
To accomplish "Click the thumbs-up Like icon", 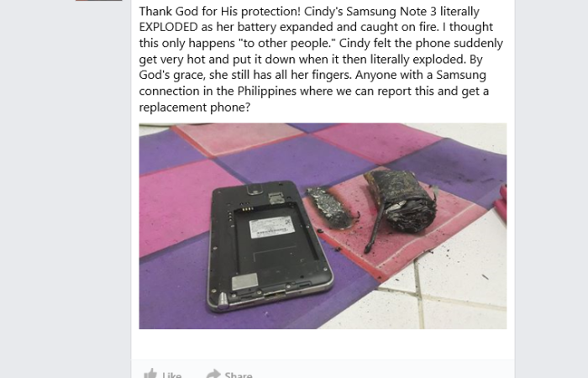I will (150, 374).
